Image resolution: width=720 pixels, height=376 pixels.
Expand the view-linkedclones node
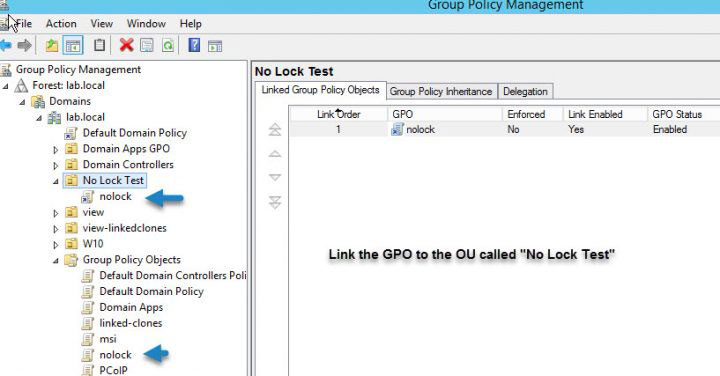(56, 229)
